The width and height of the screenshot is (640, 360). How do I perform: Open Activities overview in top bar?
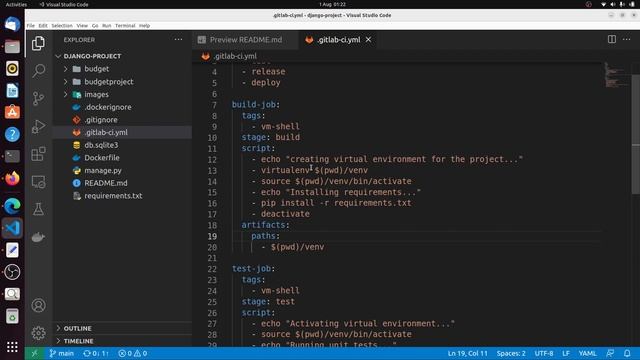(x=16, y=4)
